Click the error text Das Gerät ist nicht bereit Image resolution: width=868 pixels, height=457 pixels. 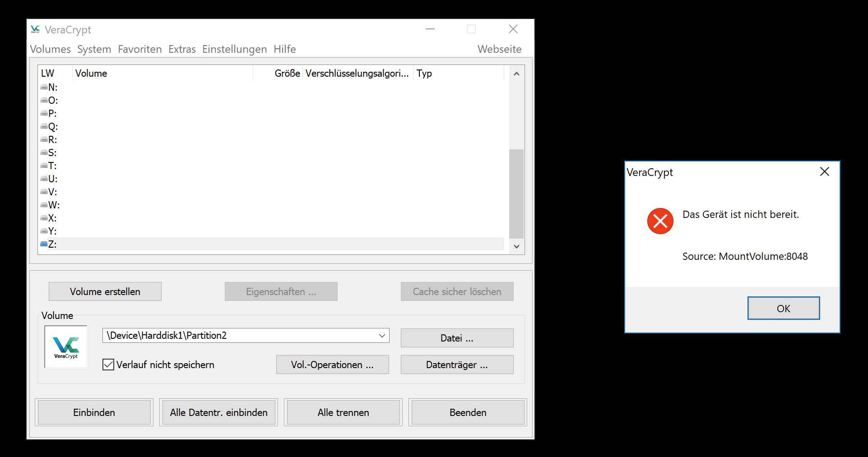(741, 214)
